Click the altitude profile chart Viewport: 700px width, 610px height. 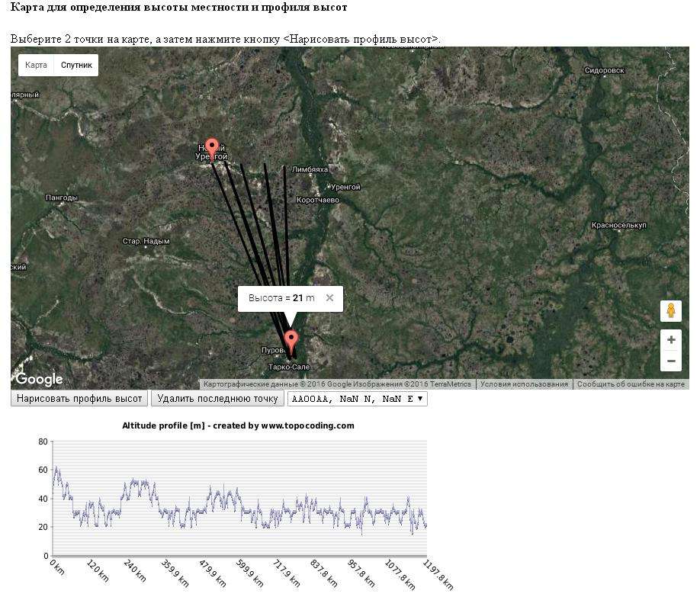[238, 498]
